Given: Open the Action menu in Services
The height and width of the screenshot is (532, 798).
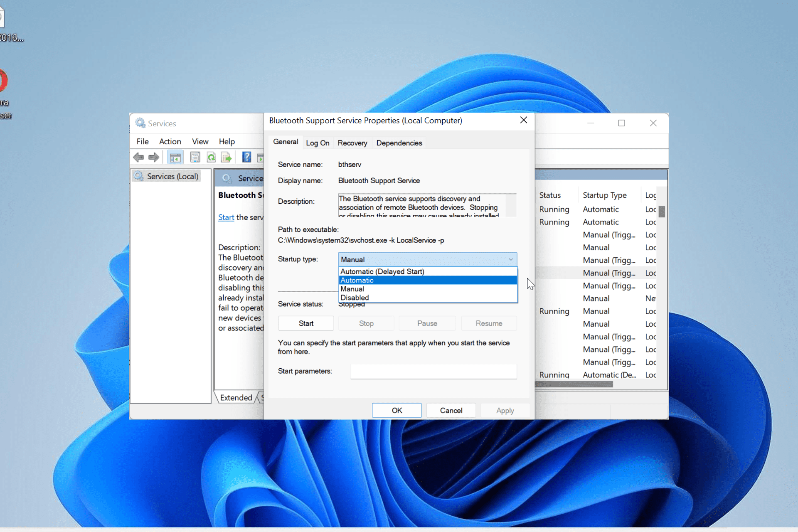Looking at the screenshot, I should [170, 141].
